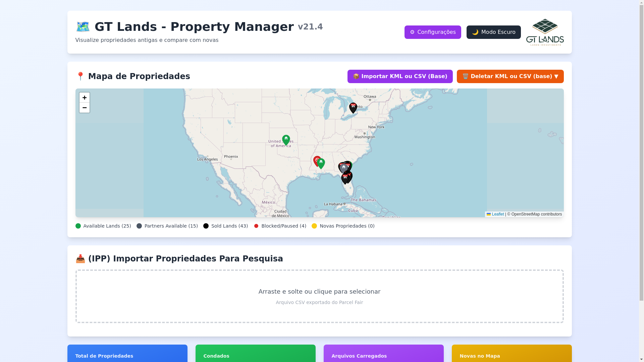Open Configurações settings button
Image resolution: width=644 pixels, height=362 pixels.
(433, 32)
